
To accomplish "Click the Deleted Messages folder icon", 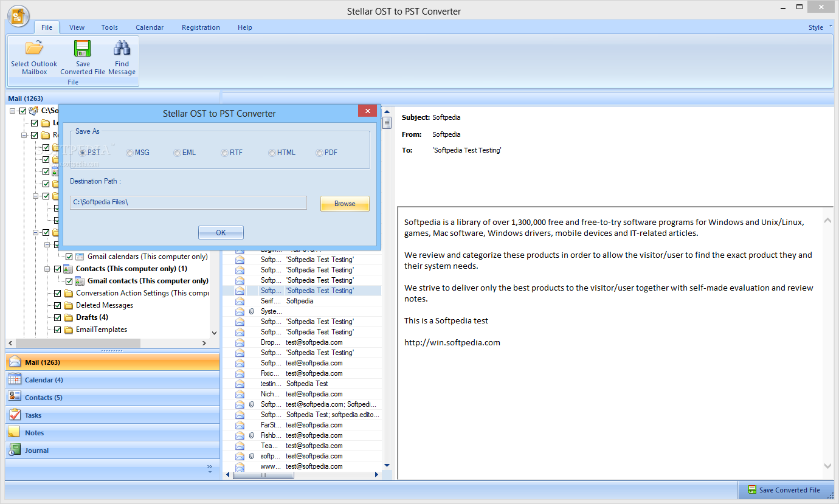I will [68, 305].
